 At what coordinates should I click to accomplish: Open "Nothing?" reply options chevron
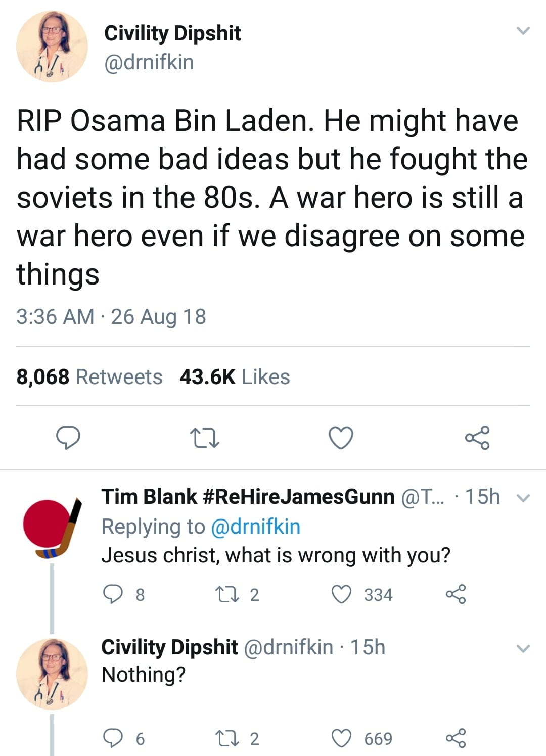click(523, 648)
